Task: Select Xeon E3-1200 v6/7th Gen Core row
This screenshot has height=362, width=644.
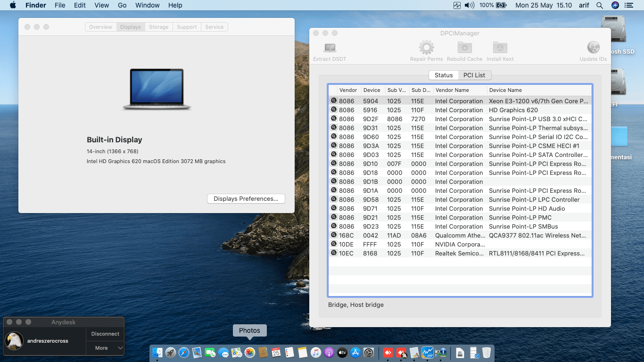Action: (x=460, y=101)
